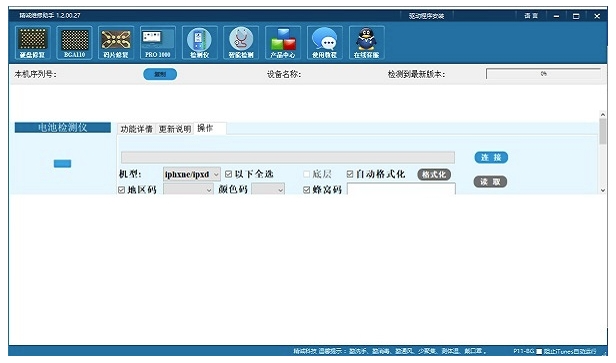Click the 0% version progress bar
The width and height of the screenshot is (616, 363).
tap(543, 74)
